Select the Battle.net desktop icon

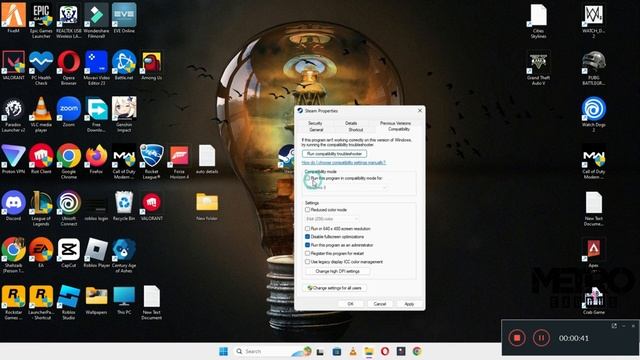[x=124, y=65]
